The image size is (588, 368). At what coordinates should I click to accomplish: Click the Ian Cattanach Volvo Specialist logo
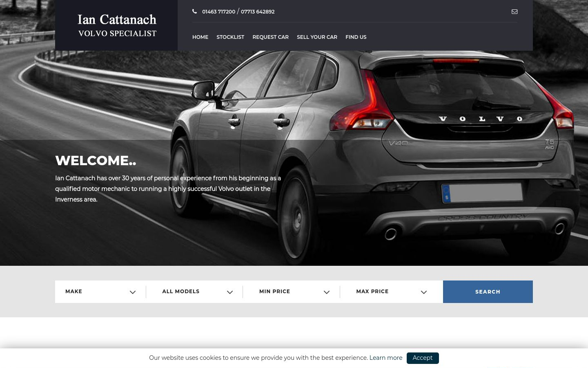point(117,25)
